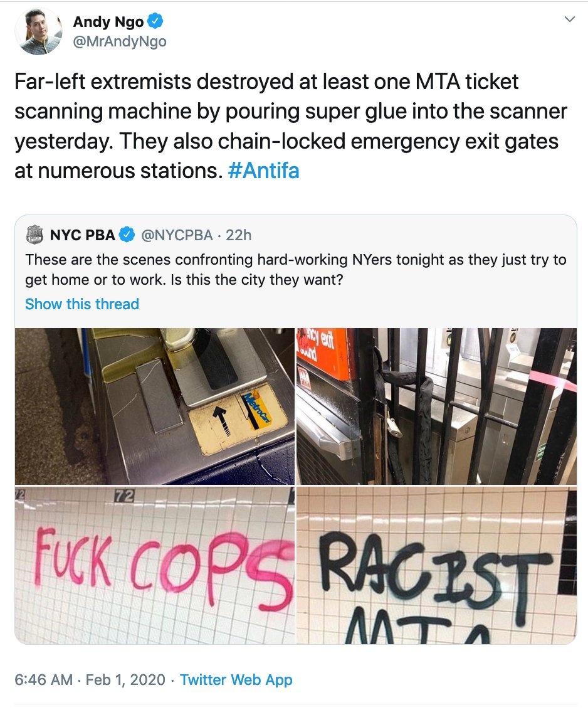The height and width of the screenshot is (710, 588).
Task: View the pink graffiti wall photo
Action: [x=155, y=566]
